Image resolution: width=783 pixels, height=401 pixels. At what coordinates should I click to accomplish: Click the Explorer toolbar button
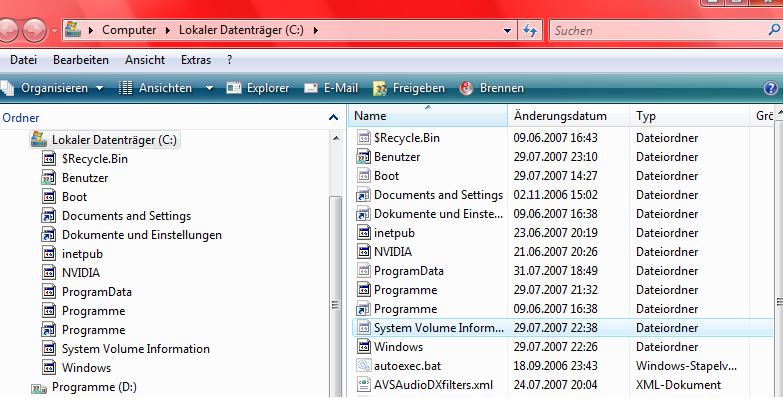[258, 88]
